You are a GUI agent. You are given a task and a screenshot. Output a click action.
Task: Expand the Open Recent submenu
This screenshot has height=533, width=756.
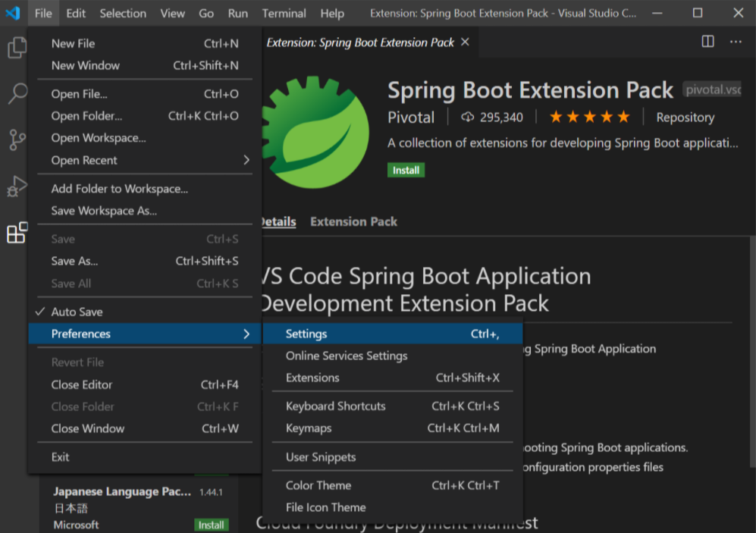click(83, 160)
